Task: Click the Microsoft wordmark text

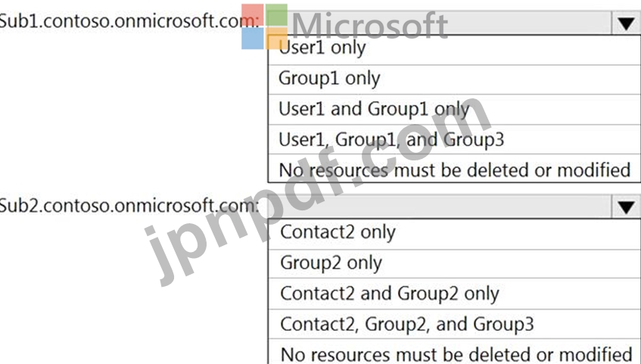Action: click(x=369, y=26)
